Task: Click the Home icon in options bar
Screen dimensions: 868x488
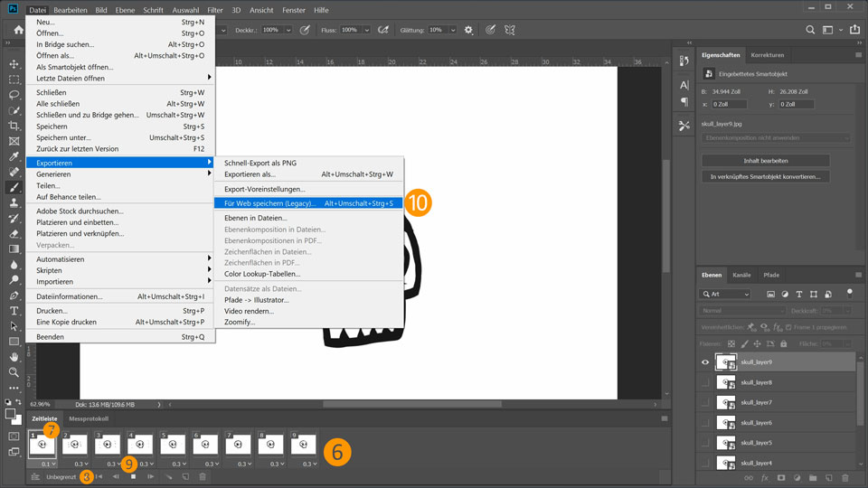Action: tap(18, 30)
